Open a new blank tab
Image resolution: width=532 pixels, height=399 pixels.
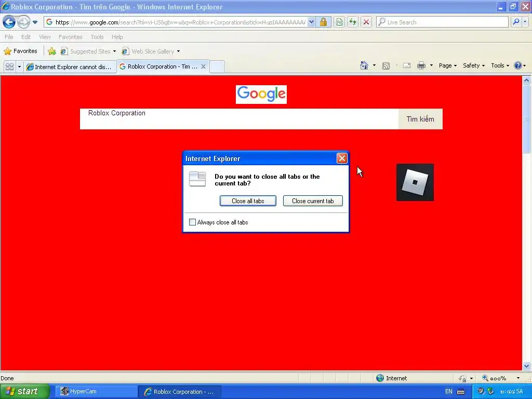point(217,67)
